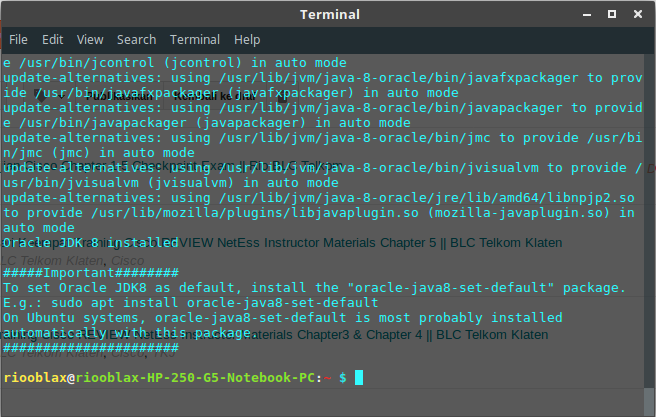Click the bottom row of hash characters
The image size is (656, 417).
(x=91, y=348)
